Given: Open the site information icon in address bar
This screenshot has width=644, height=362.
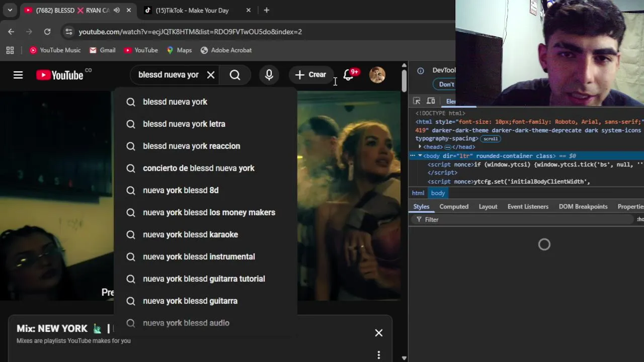Looking at the screenshot, I should (69, 32).
